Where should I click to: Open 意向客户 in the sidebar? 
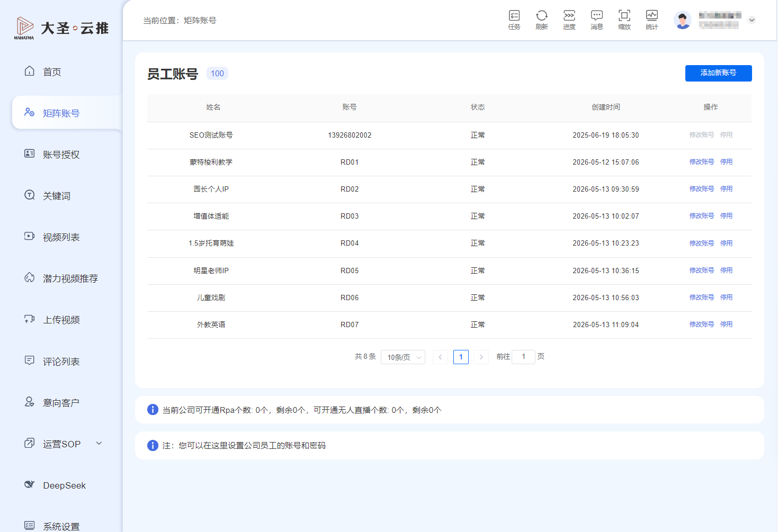[x=52, y=403]
